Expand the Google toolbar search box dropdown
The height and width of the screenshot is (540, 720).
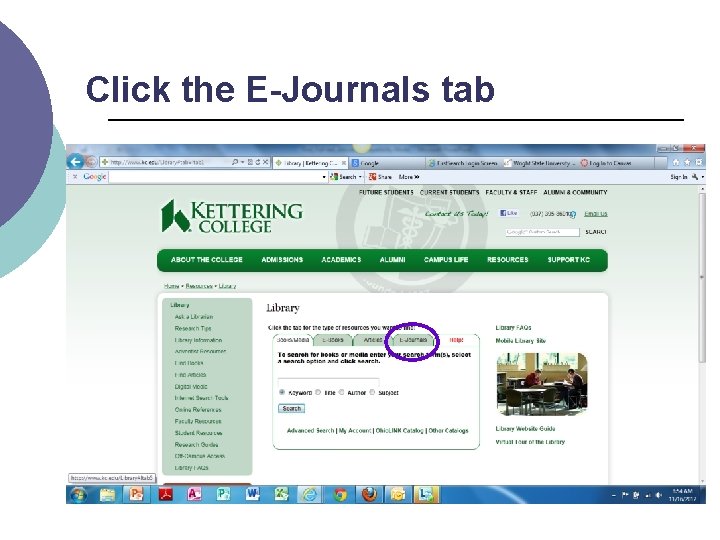click(x=324, y=177)
